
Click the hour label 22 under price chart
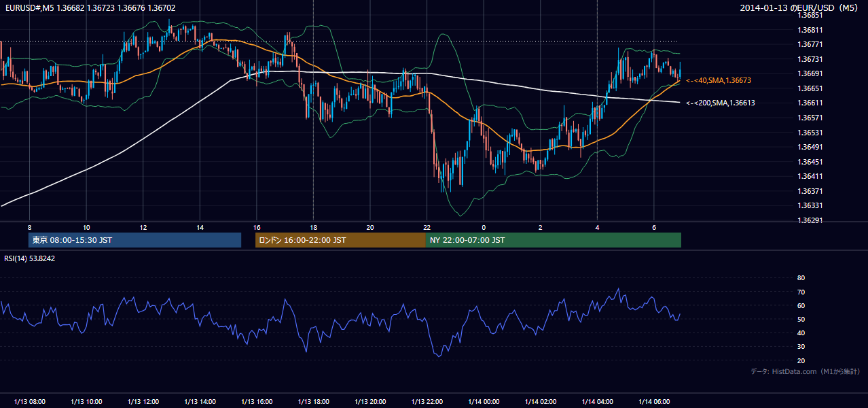pos(427,227)
